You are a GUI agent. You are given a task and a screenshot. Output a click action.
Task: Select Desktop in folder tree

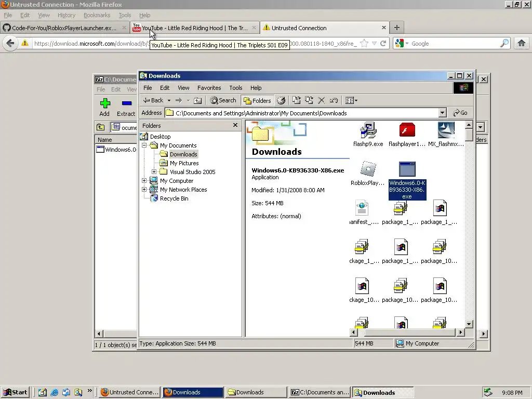(160, 137)
